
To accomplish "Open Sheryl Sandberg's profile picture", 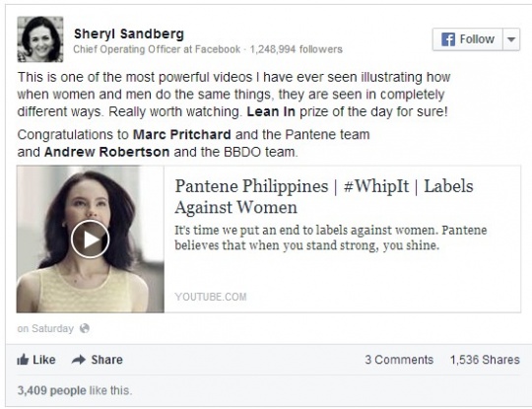I will (40, 39).
